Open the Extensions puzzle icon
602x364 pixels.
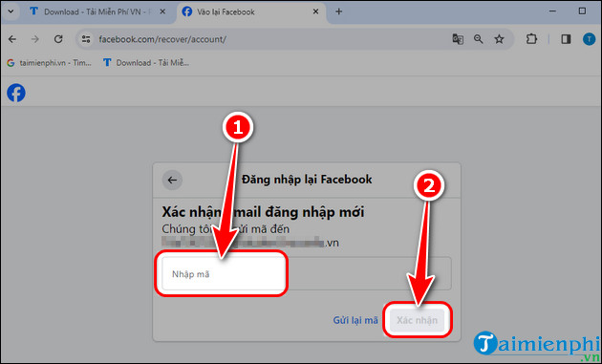(531, 39)
